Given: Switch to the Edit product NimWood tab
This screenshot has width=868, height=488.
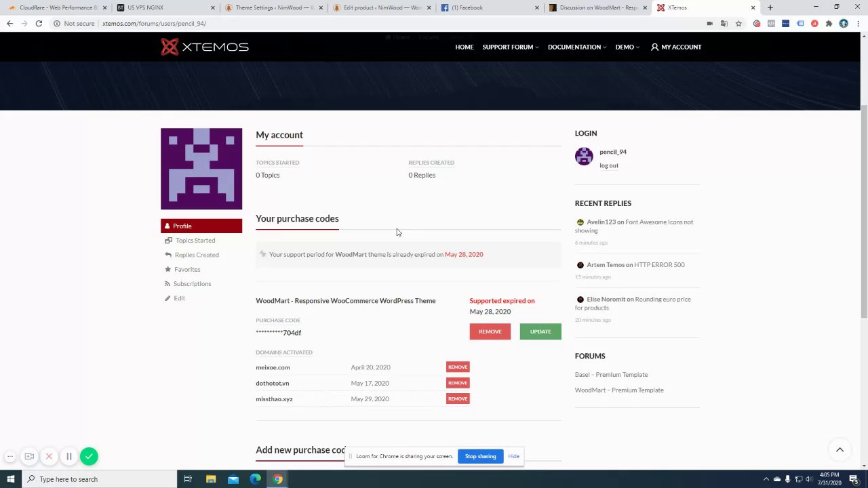Looking at the screenshot, I should point(381,7).
